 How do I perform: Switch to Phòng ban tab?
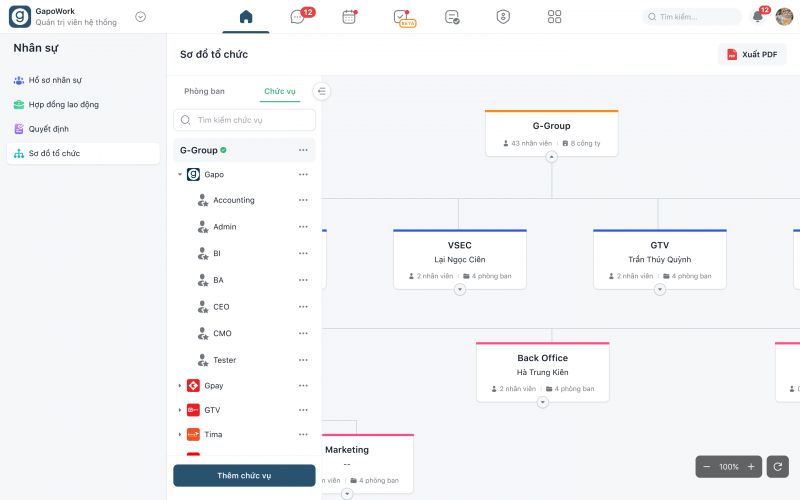(x=204, y=91)
